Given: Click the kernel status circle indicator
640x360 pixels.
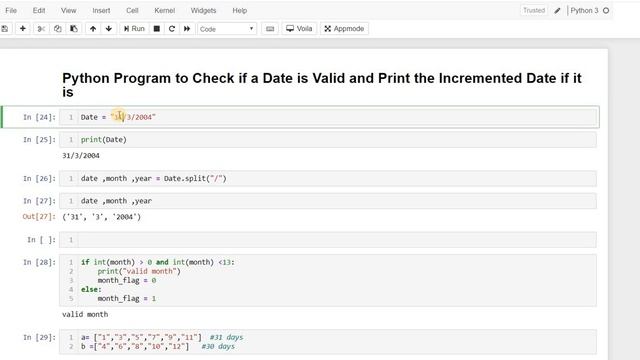Looking at the screenshot, I should click(x=606, y=11).
